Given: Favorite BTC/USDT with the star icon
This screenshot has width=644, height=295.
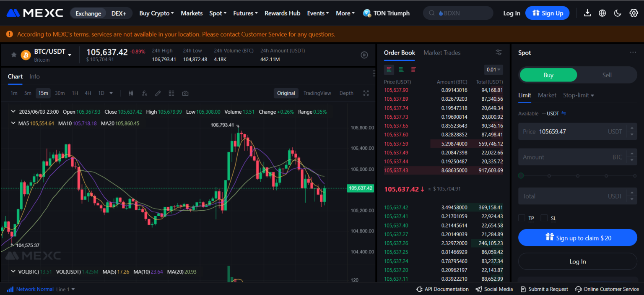Looking at the screenshot, I should (x=14, y=55).
